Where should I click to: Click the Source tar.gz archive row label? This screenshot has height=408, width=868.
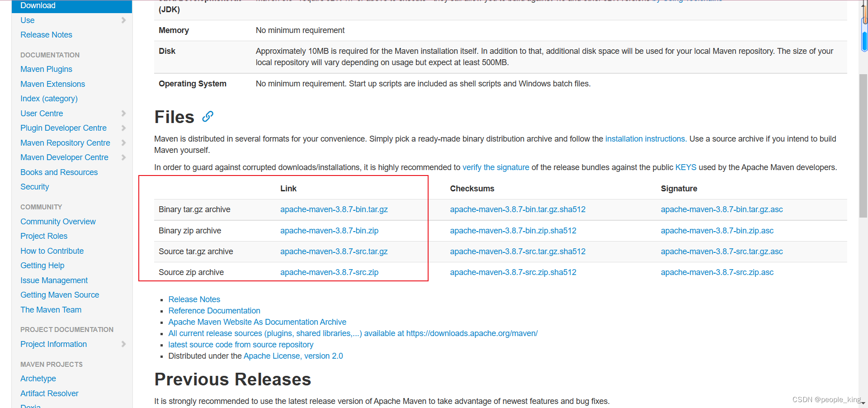click(x=196, y=251)
